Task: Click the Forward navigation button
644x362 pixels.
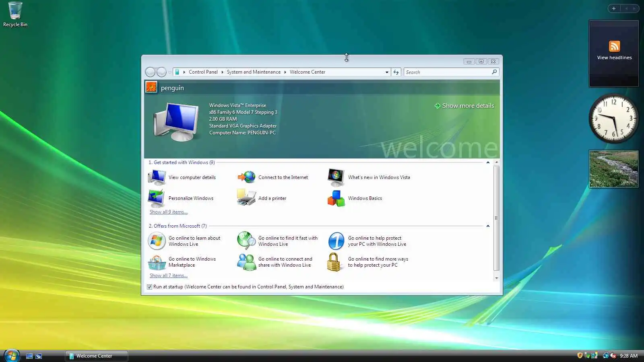Action: pyautogui.click(x=161, y=72)
